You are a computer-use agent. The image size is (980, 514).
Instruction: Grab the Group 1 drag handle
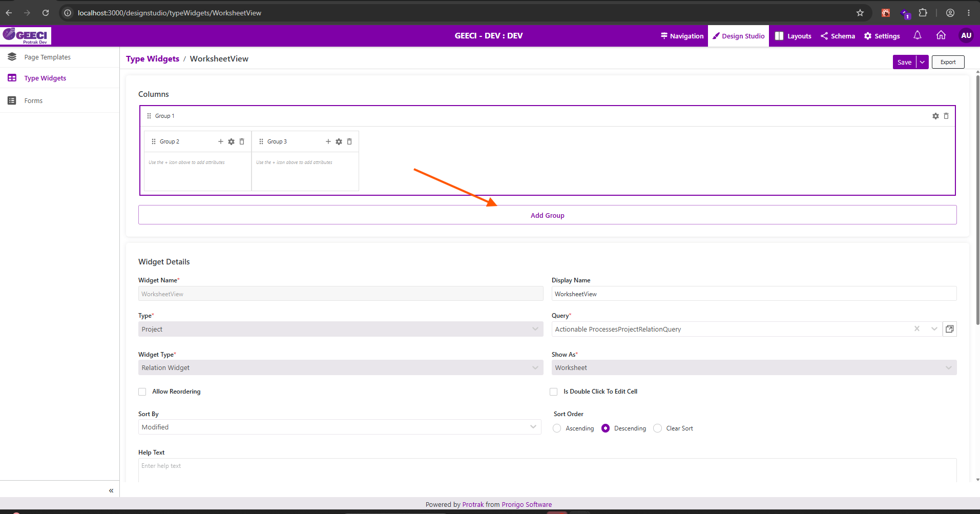(149, 116)
